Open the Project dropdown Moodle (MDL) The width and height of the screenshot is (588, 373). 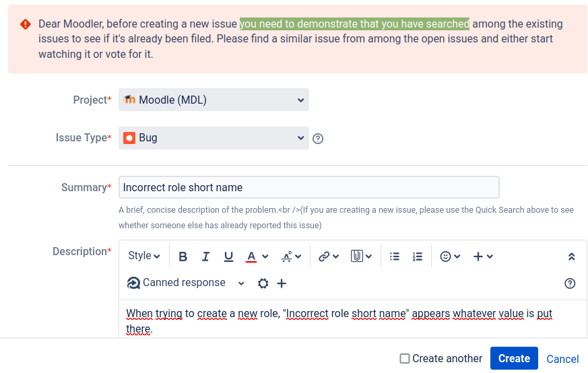coord(214,100)
